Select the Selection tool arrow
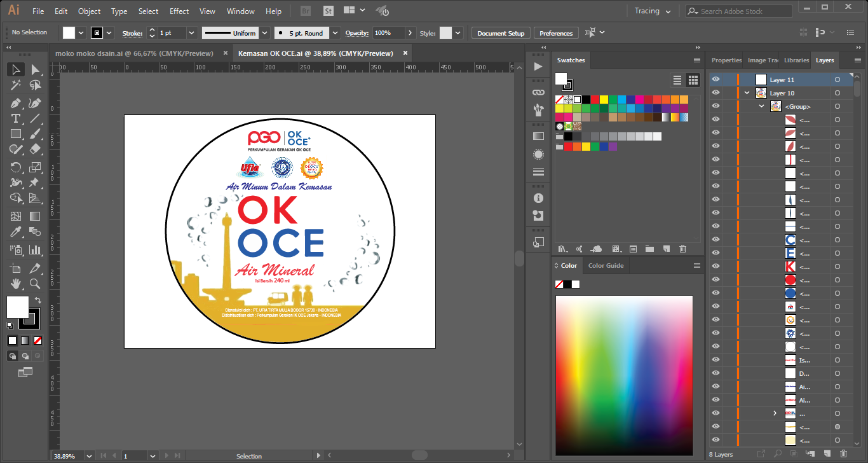The width and height of the screenshot is (868, 463). [16, 69]
